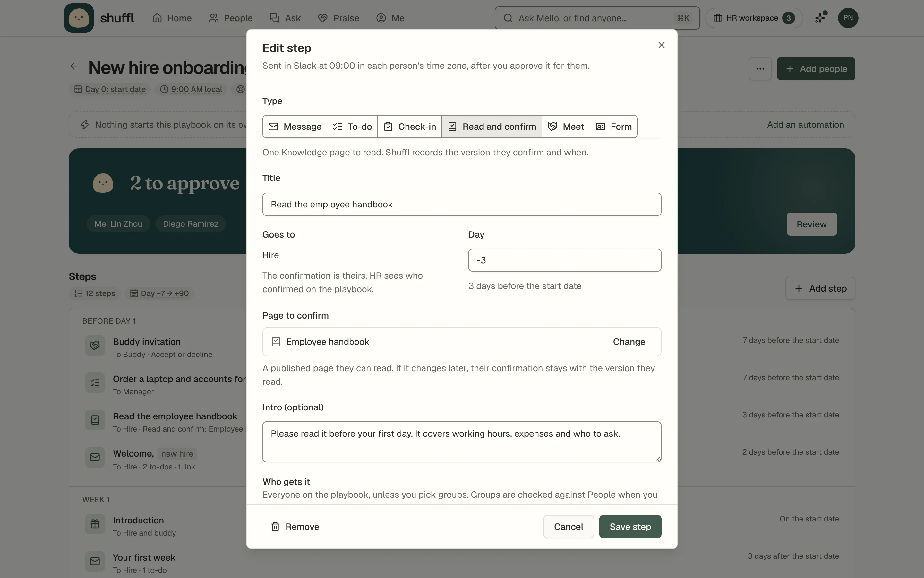Select the To-do step type
This screenshot has height=578, width=924.
(352, 127)
